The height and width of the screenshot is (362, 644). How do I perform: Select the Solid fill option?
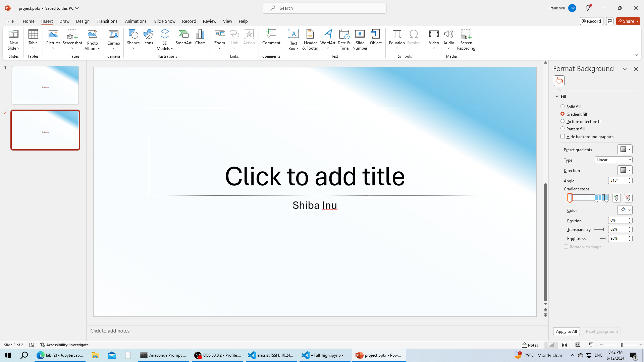562,107
